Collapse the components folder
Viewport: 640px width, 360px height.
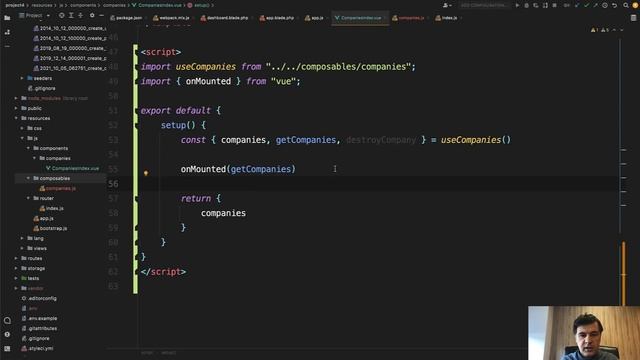(x=28, y=148)
